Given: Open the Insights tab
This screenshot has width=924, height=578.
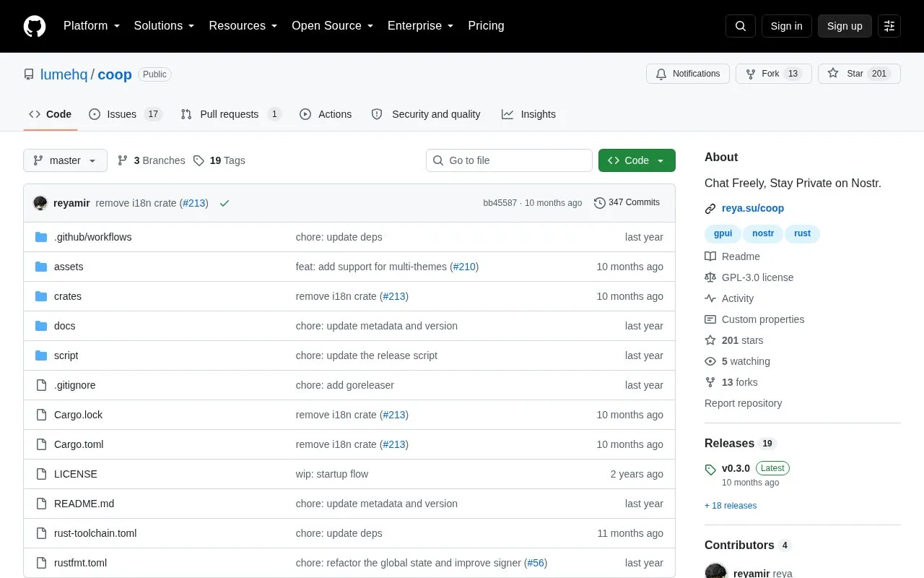Looking at the screenshot, I should (529, 114).
